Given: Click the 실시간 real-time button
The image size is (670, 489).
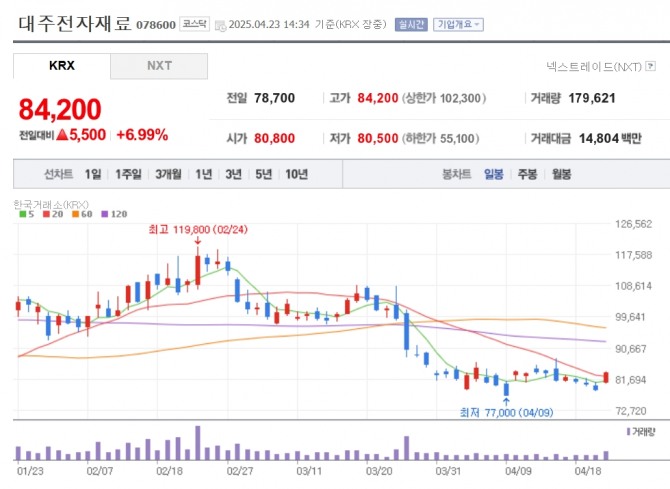Looking at the screenshot, I should (x=411, y=24).
